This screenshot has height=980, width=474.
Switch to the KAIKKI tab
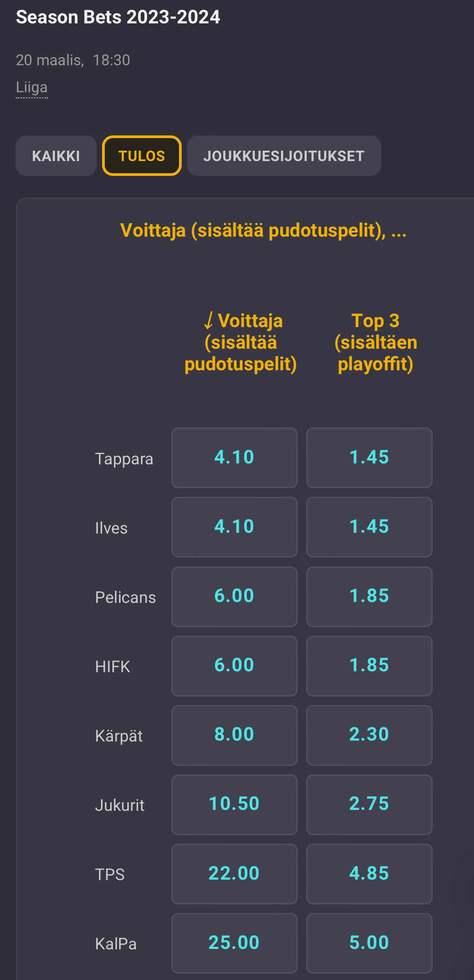56,156
